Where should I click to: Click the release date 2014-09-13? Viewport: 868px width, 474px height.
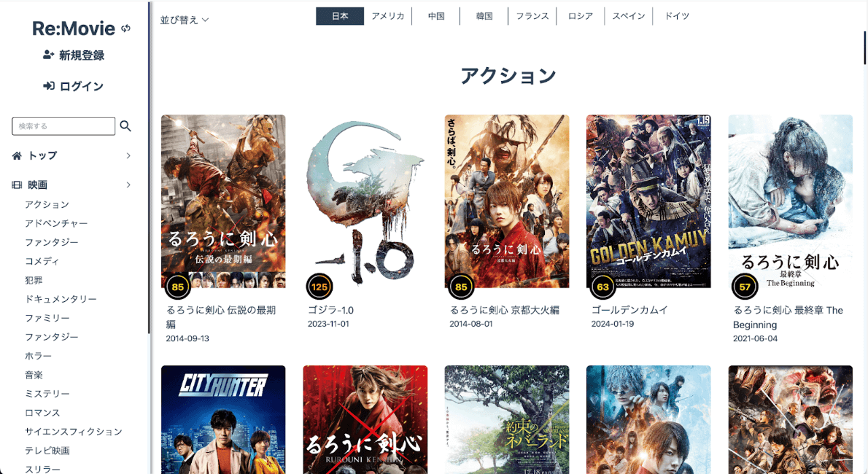pyautogui.click(x=187, y=338)
